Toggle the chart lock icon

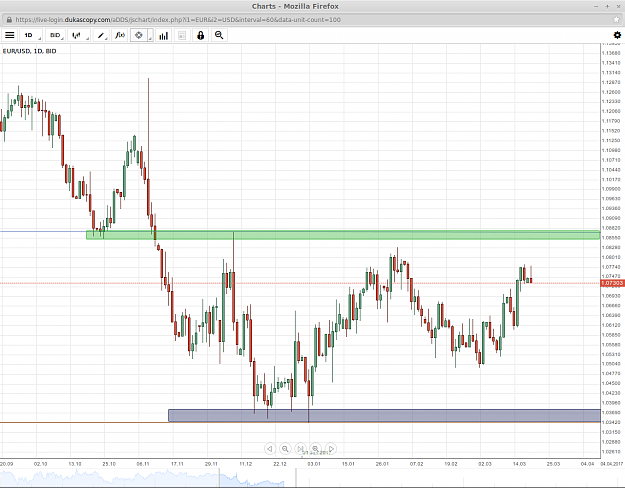[x=200, y=35]
